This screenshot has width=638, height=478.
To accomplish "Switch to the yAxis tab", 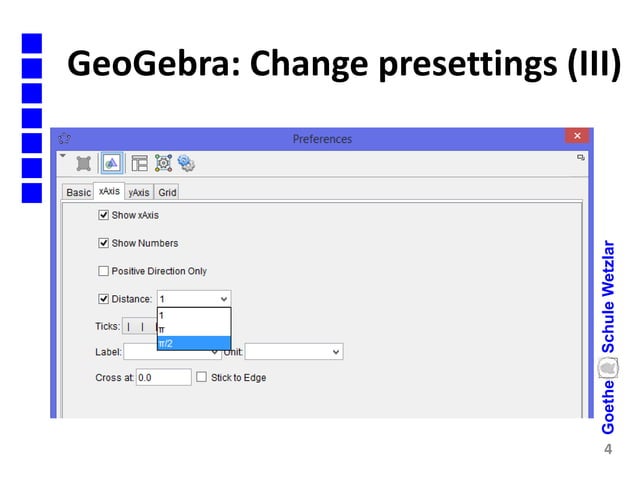I will (139, 192).
